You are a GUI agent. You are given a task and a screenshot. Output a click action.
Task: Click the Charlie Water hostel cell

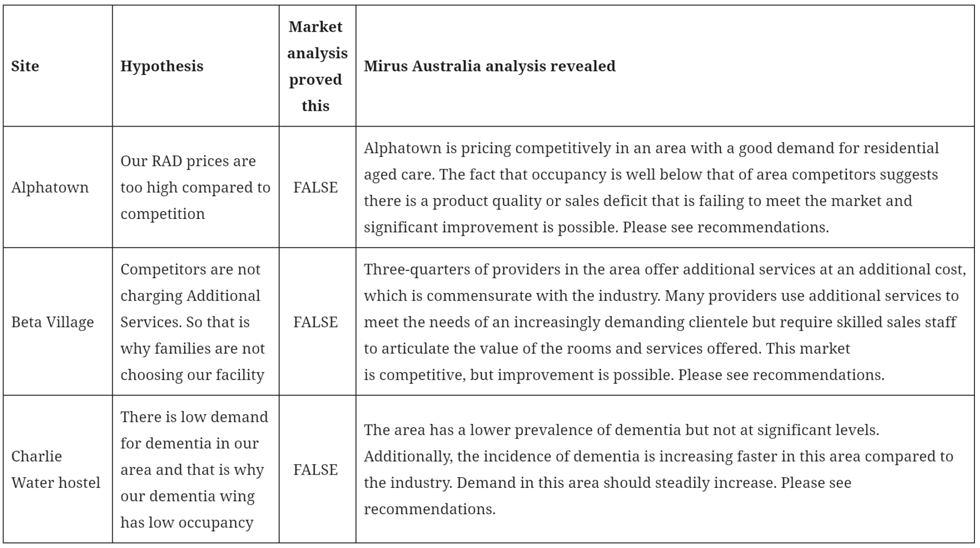(x=55, y=469)
